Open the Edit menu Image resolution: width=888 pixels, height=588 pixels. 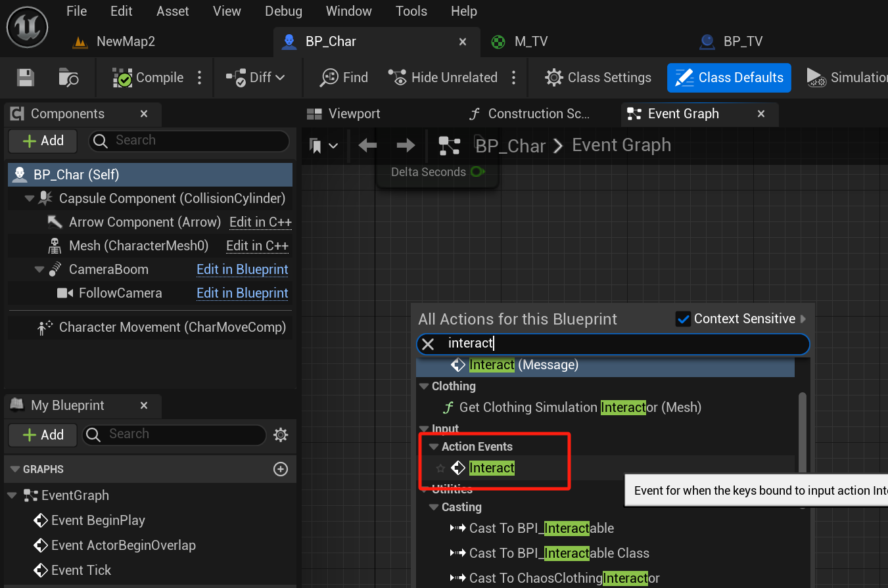(121, 11)
